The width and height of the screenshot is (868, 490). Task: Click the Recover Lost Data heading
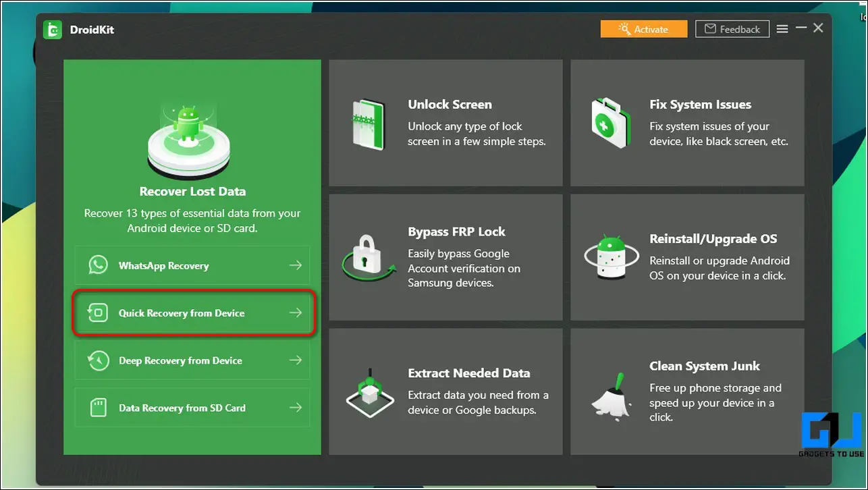(192, 191)
